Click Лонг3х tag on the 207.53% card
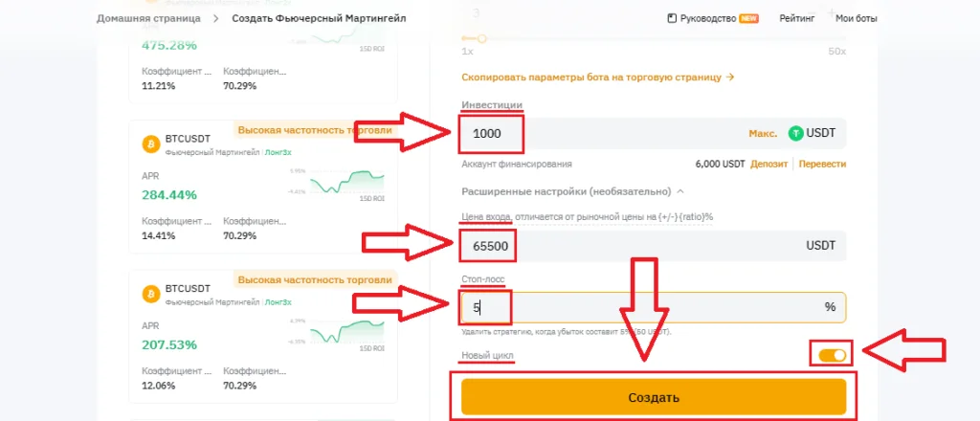Image resolution: width=980 pixels, height=421 pixels. (x=278, y=301)
